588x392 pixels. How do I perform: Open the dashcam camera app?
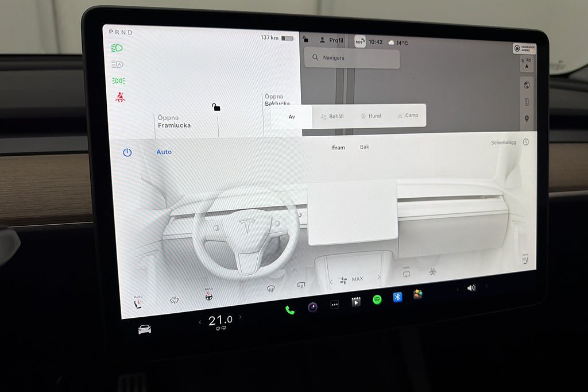pyautogui.click(x=312, y=307)
